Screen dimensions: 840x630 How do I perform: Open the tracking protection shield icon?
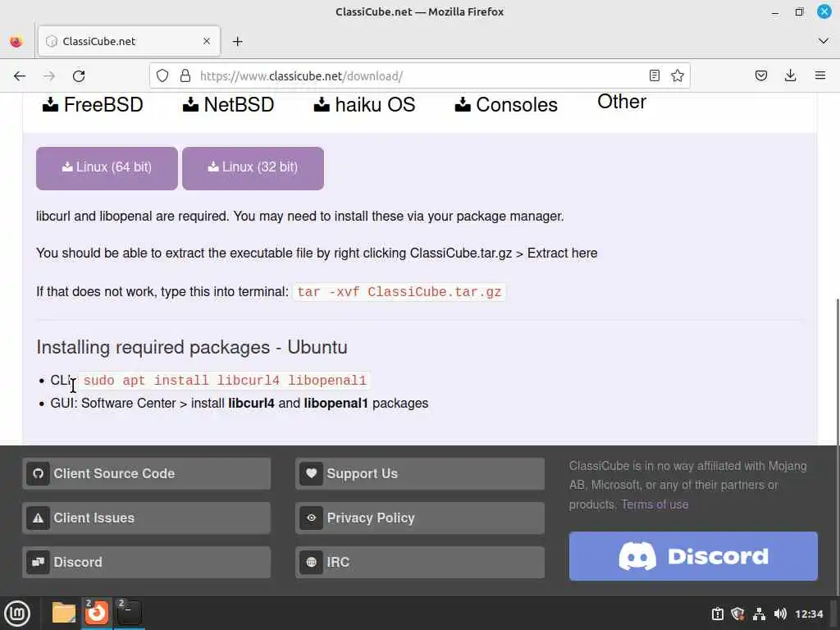click(x=162, y=75)
